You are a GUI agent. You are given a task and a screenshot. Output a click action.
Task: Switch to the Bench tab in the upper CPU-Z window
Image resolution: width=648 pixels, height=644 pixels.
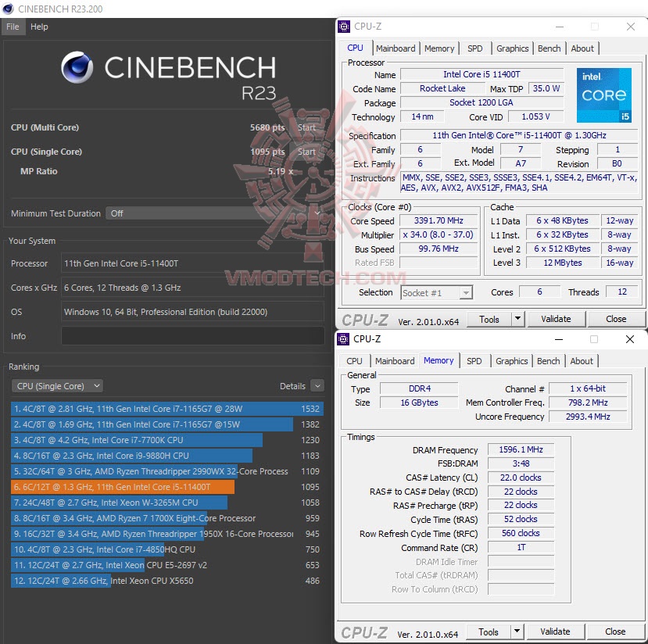tap(549, 48)
